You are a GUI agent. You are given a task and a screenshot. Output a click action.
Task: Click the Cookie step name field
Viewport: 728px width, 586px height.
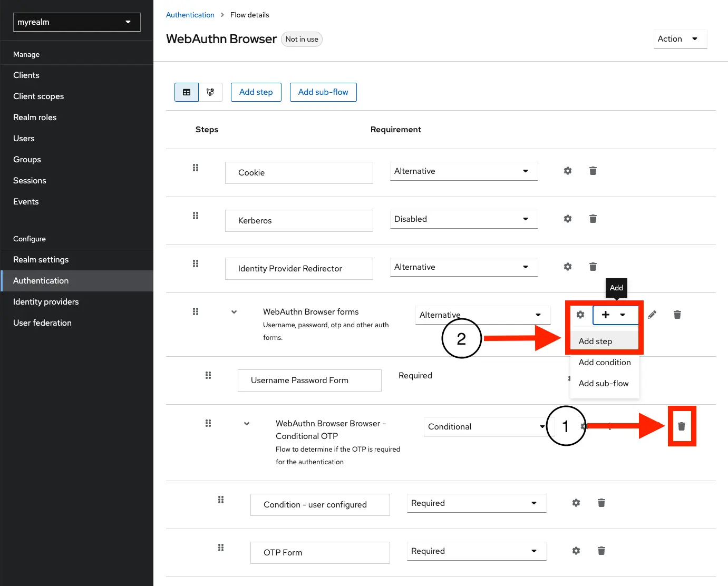[x=299, y=172]
